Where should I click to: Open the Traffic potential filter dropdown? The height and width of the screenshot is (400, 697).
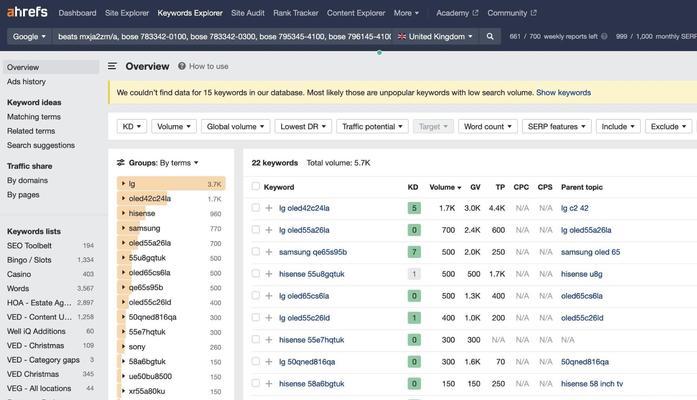pyautogui.click(x=373, y=127)
